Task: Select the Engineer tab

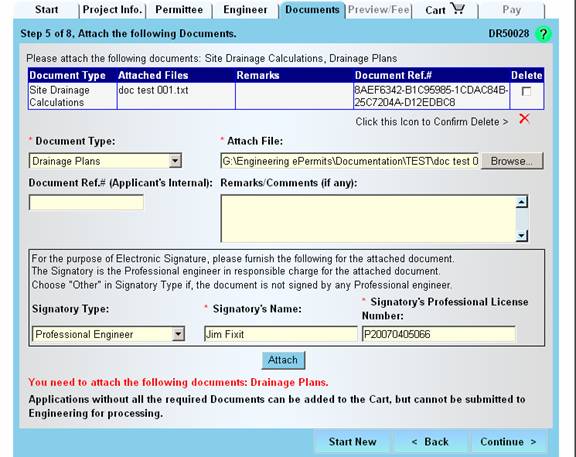Action: click(x=245, y=10)
